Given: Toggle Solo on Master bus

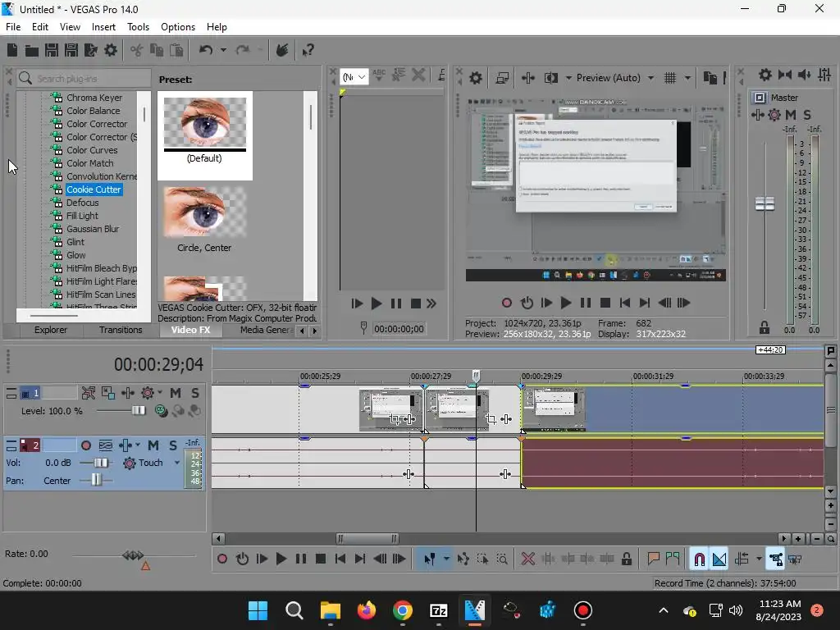Looking at the screenshot, I should click(807, 115).
